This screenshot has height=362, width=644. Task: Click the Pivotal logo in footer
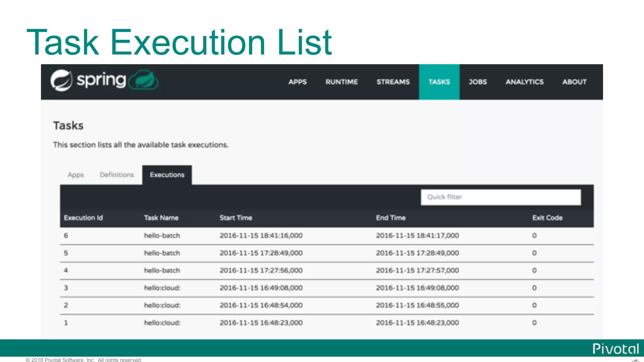pos(615,349)
